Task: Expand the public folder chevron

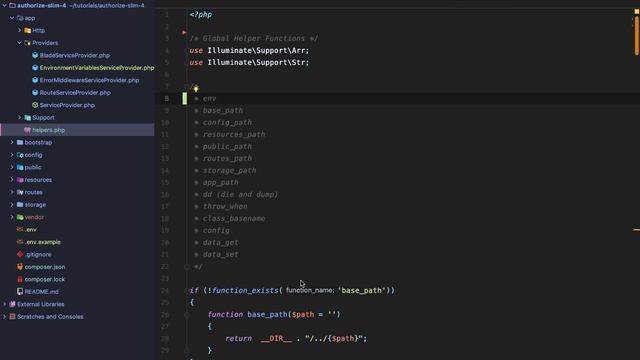Action: [x=12, y=167]
